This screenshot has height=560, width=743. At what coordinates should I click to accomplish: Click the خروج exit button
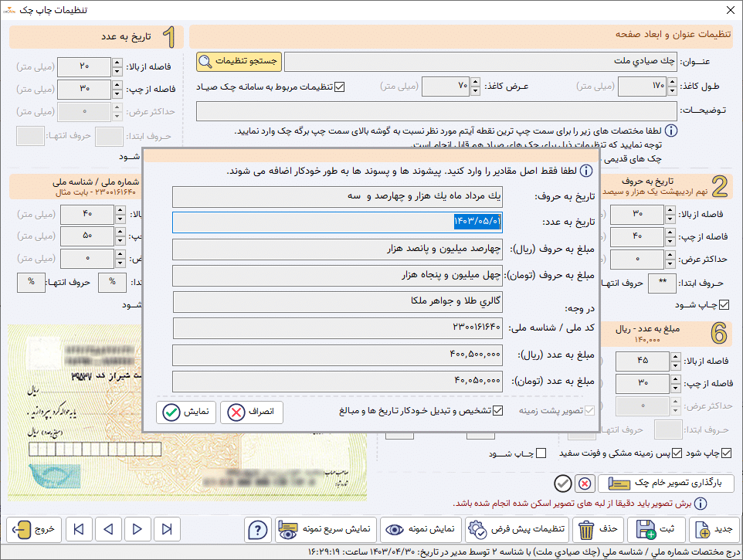(x=34, y=529)
